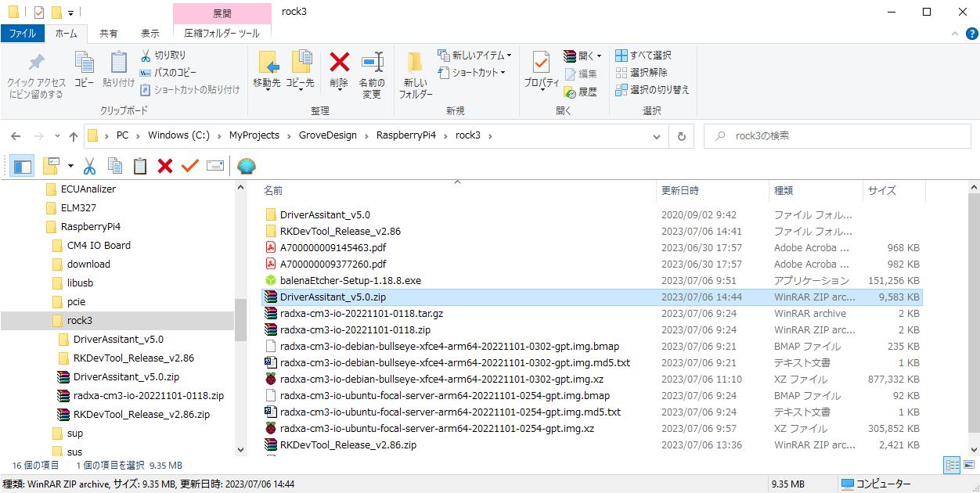This screenshot has width=980, height=493.
Task: Switch to details view in status corner
Action: coord(953,465)
